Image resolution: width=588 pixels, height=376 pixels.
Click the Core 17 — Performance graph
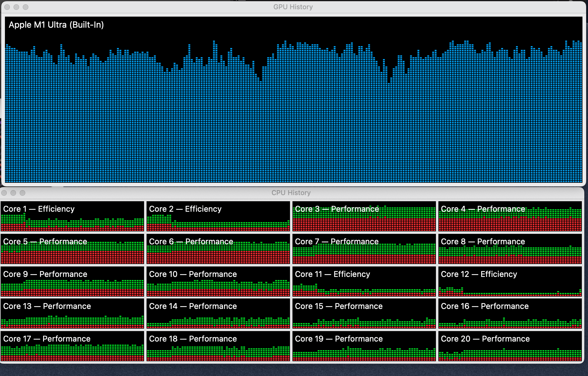click(x=72, y=346)
